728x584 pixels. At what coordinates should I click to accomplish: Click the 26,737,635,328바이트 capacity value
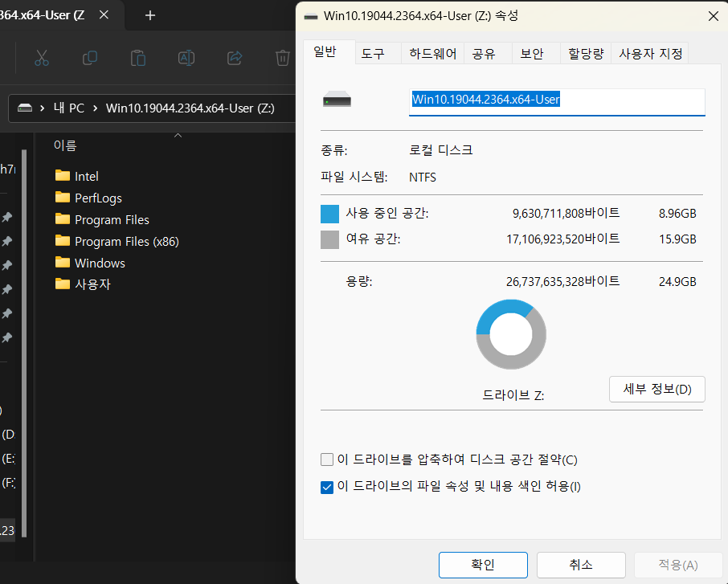[x=563, y=281]
